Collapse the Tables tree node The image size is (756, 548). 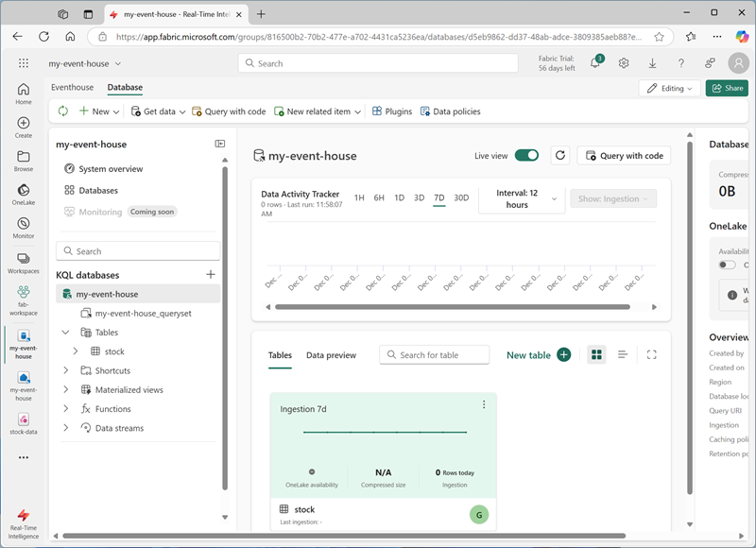pos(65,332)
